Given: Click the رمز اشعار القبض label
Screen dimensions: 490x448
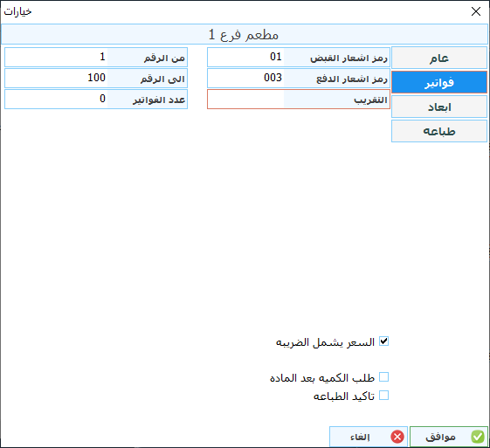Looking at the screenshot, I should (349, 59).
